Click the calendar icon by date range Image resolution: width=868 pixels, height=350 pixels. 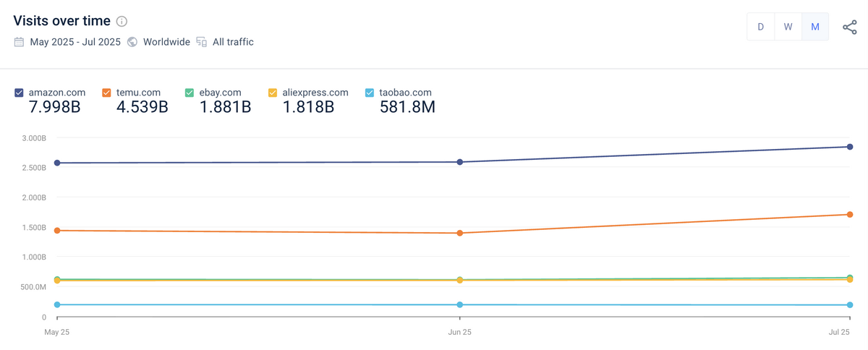20,42
